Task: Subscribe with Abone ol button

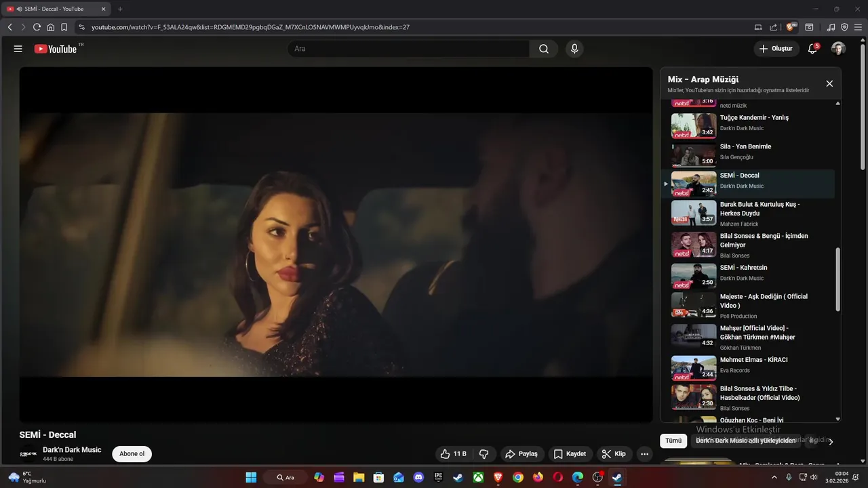Action: point(132,454)
